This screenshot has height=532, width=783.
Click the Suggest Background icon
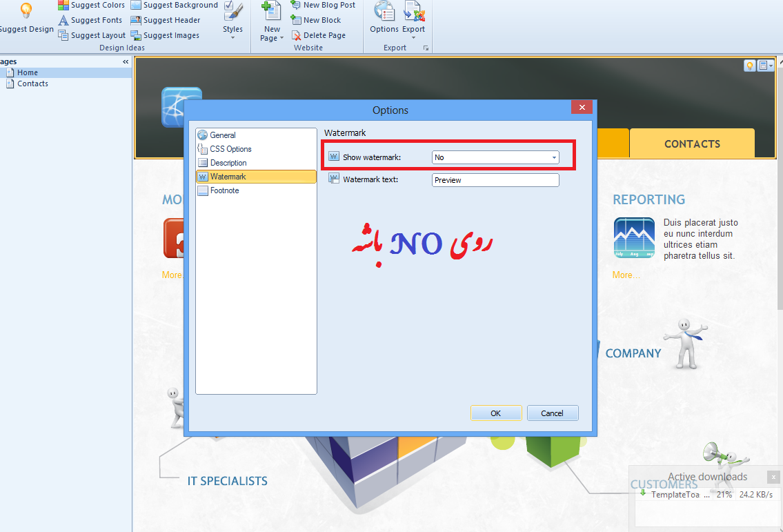[x=136, y=5]
